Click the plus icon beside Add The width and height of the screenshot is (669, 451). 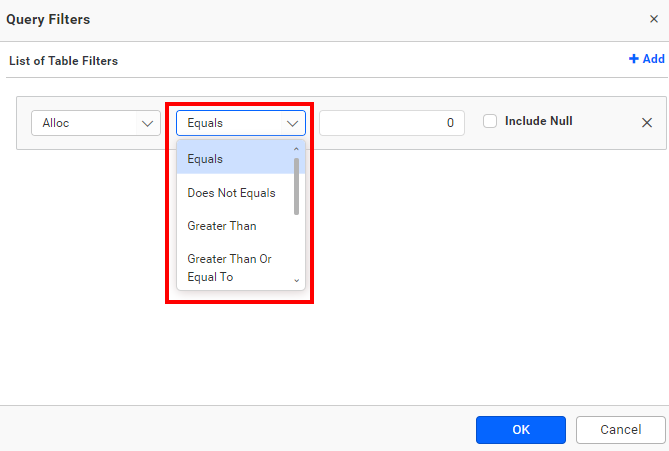click(633, 59)
